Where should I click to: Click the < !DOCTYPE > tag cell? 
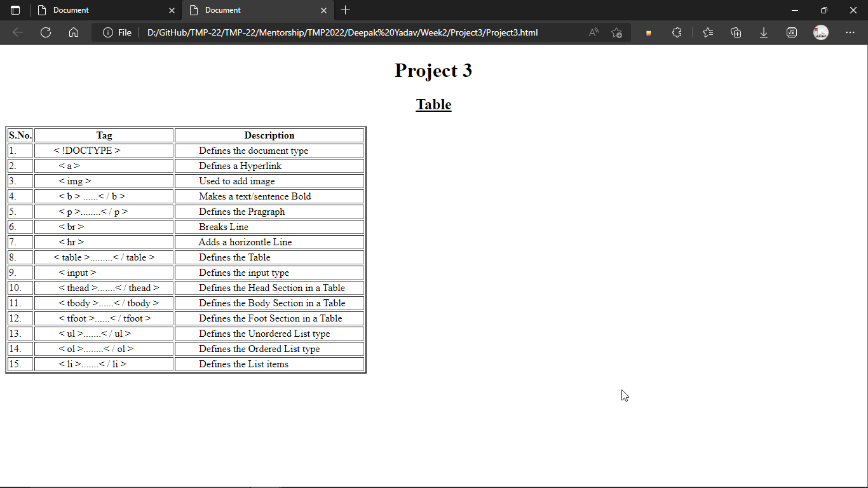pos(104,151)
